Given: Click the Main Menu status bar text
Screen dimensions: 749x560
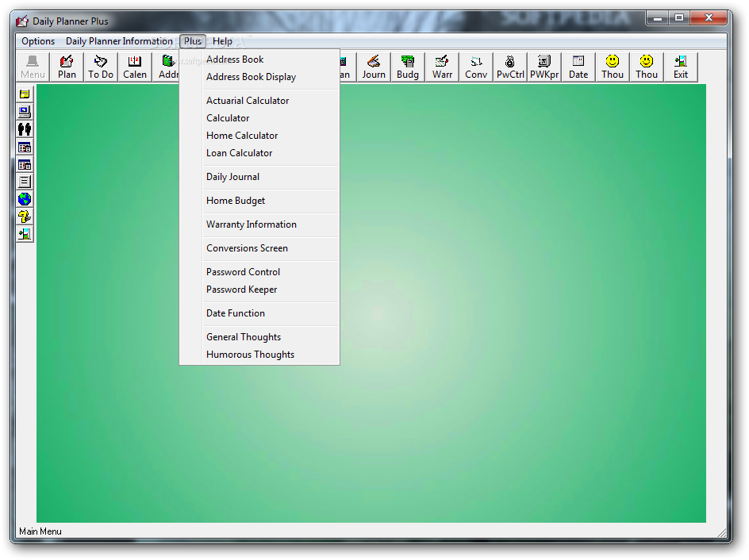Looking at the screenshot, I should [40, 531].
